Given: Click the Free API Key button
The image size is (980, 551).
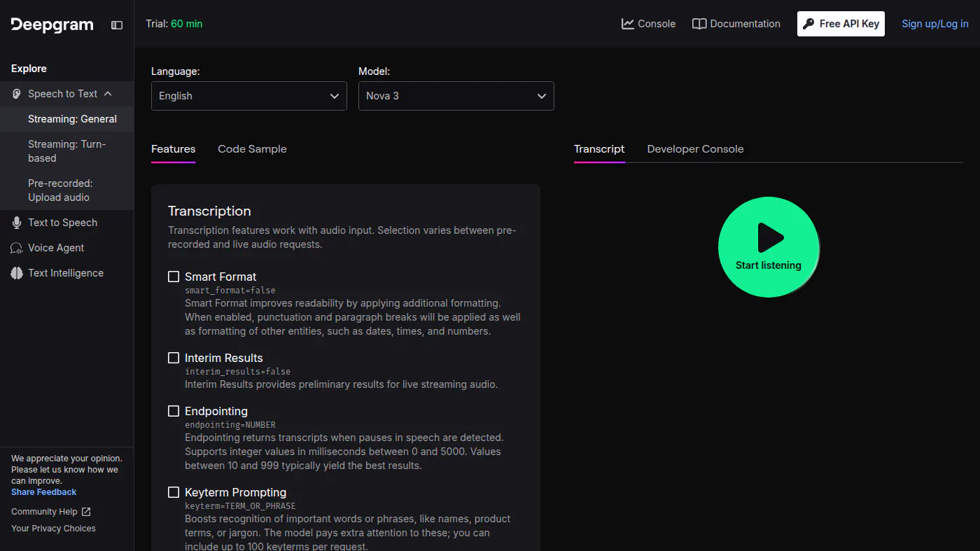Looking at the screenshot, I should click(841, 24).
